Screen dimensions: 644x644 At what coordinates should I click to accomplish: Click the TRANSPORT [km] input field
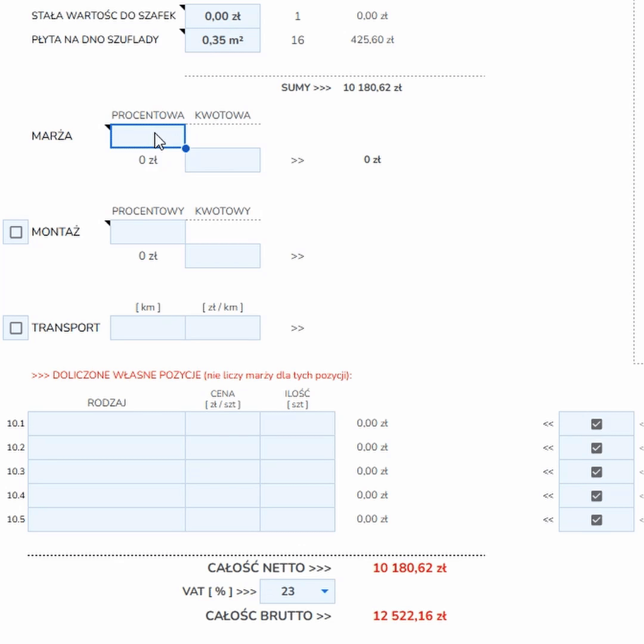tap(148, 328)
